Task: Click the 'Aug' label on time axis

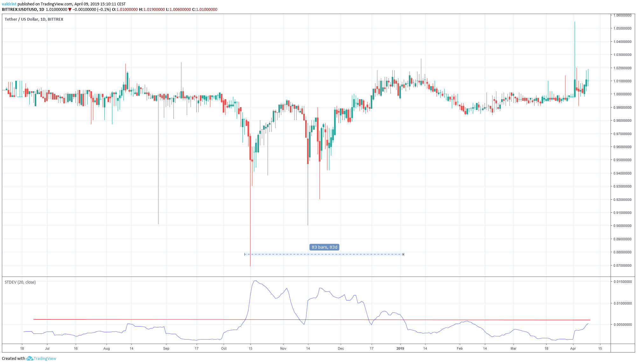Action: tap(107, 348)
